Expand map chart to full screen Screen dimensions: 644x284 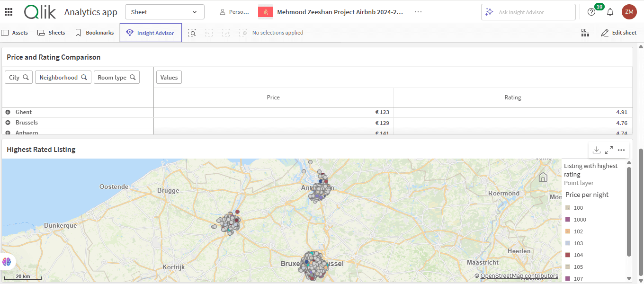(609, 150)
